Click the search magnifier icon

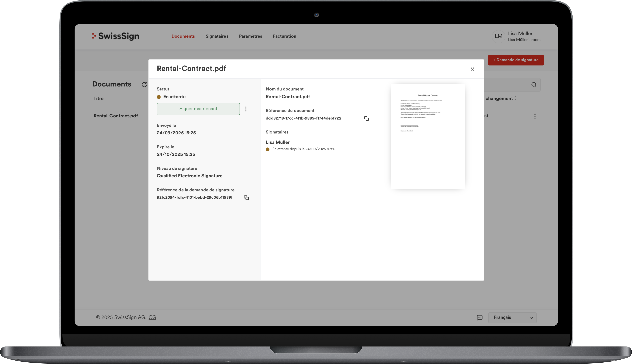(x=534, y=85)
